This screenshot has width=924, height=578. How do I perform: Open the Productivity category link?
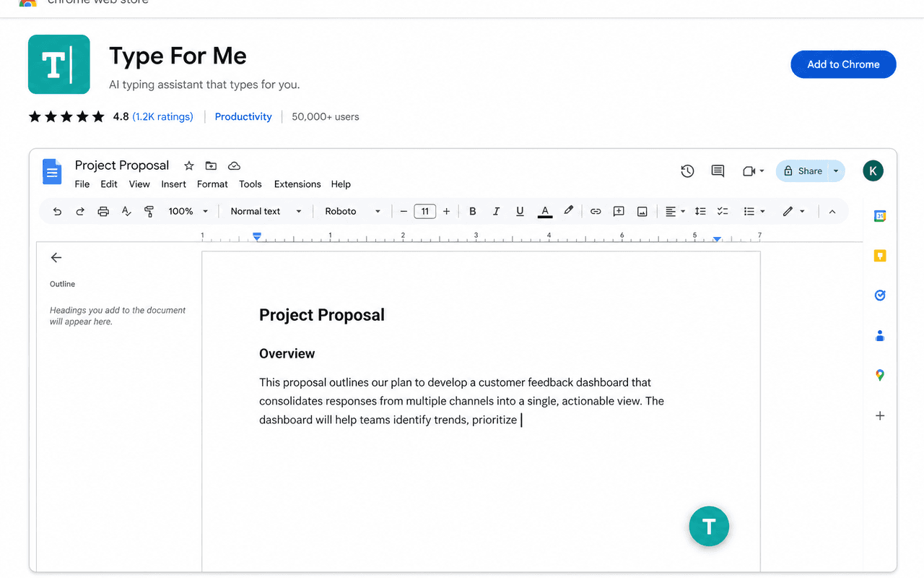coord(243,116)
